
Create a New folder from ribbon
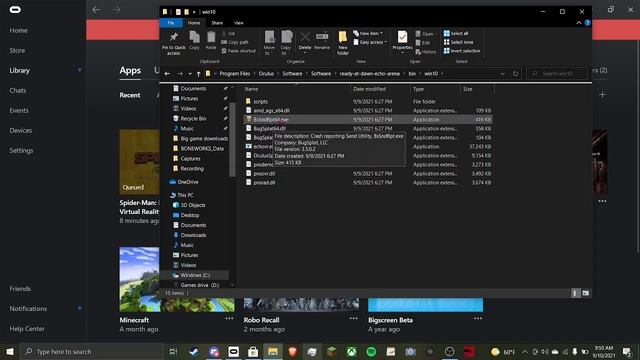(342, 42)
